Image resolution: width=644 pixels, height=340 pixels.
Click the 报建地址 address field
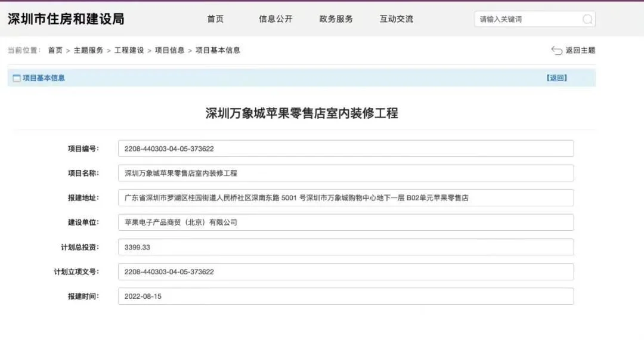346,198
